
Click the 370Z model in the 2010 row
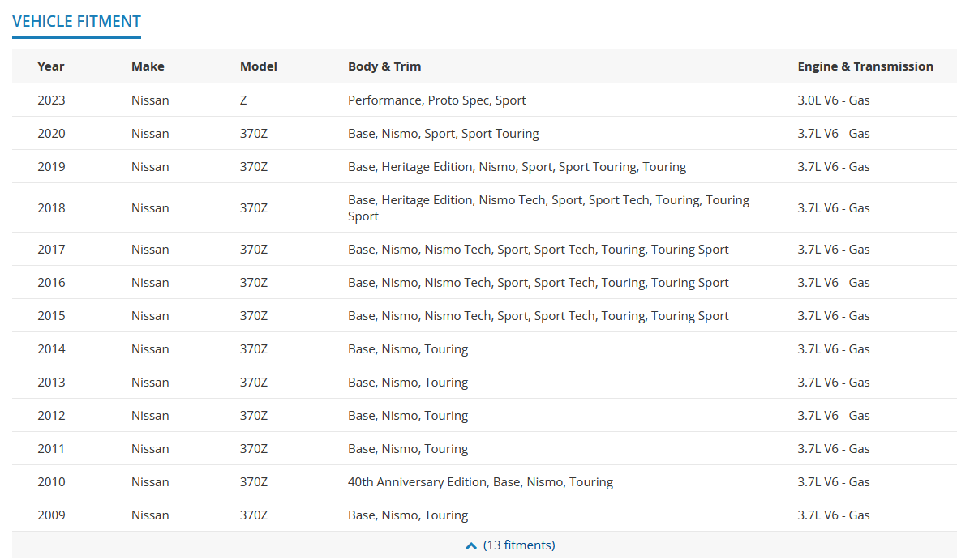[x=254, y=482]
